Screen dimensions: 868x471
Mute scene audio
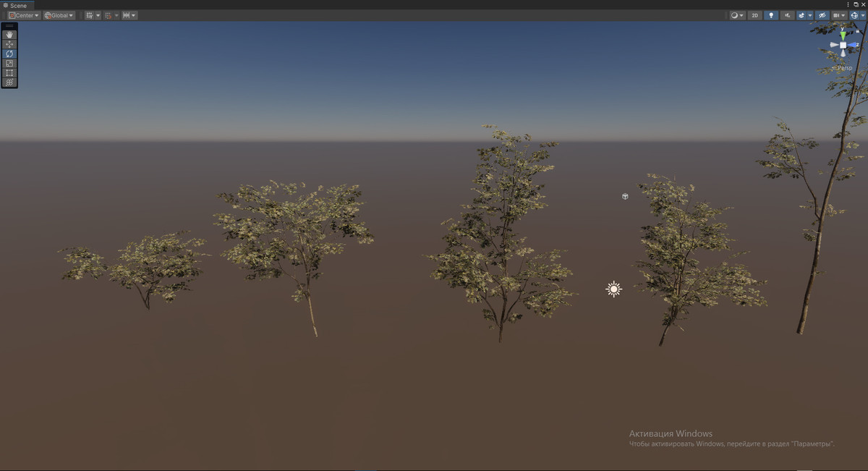788,14
